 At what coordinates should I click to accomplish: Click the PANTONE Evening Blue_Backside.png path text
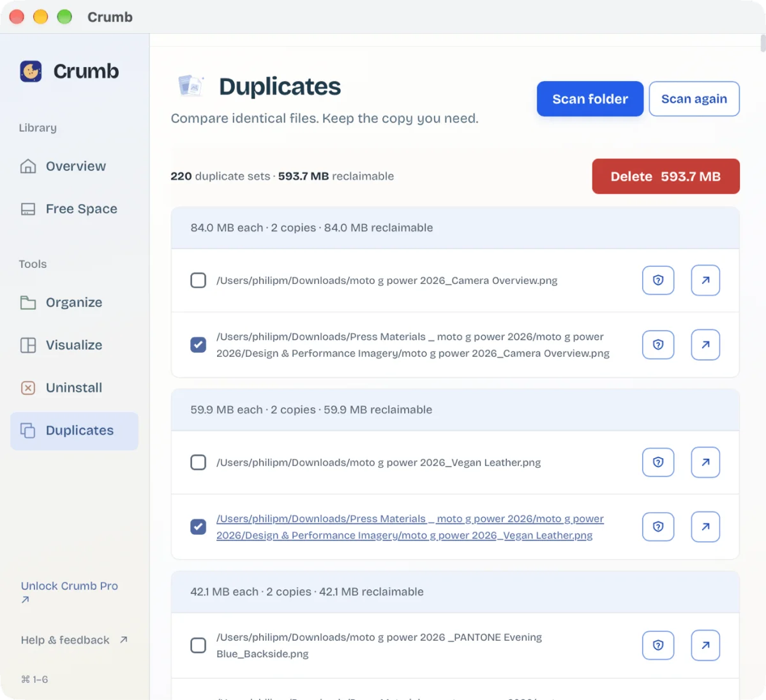pos(379,646)
